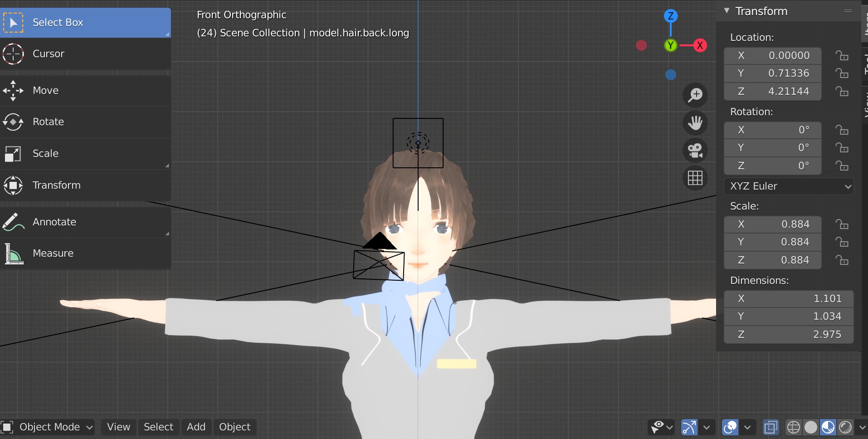Click the Scale X value slider
This screenshot has width=868, height=439.
(772, 224)
